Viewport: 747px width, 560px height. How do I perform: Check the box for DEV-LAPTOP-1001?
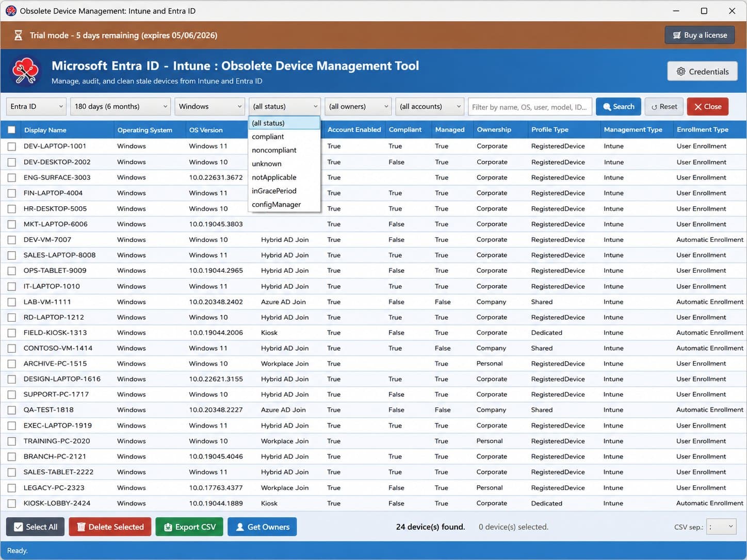11,146
